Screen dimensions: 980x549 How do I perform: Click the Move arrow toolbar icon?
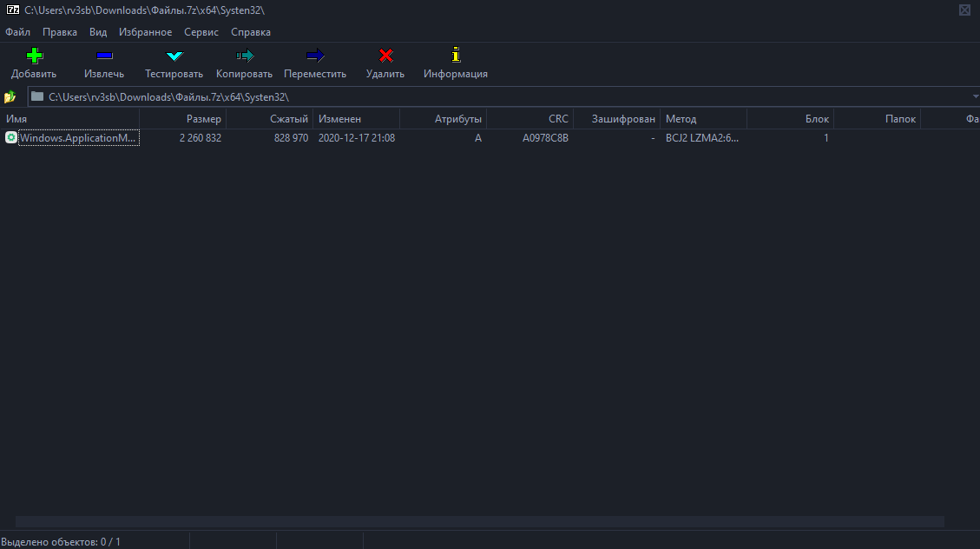(315, 56)
